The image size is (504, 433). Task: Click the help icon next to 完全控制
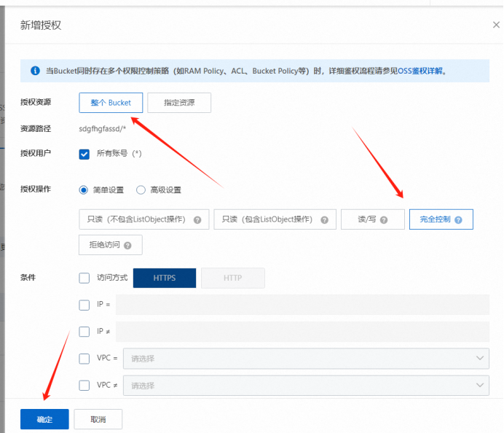tap(458, 219)
